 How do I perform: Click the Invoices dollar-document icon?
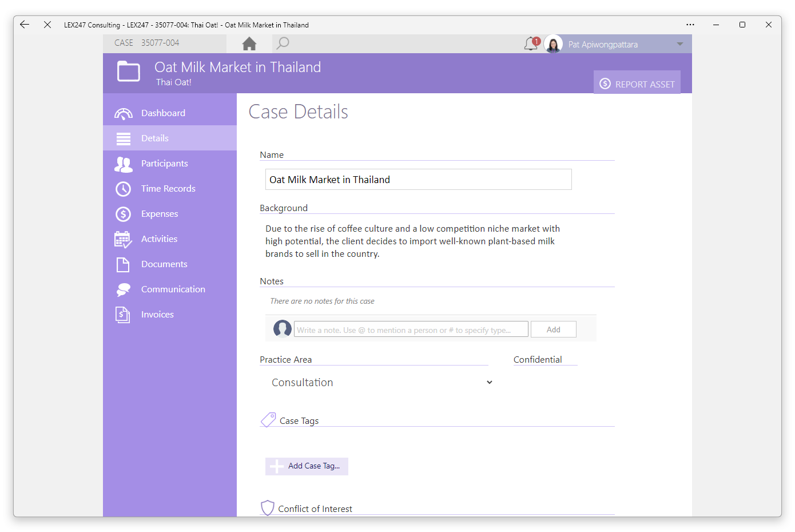click(x=123, y=315)
